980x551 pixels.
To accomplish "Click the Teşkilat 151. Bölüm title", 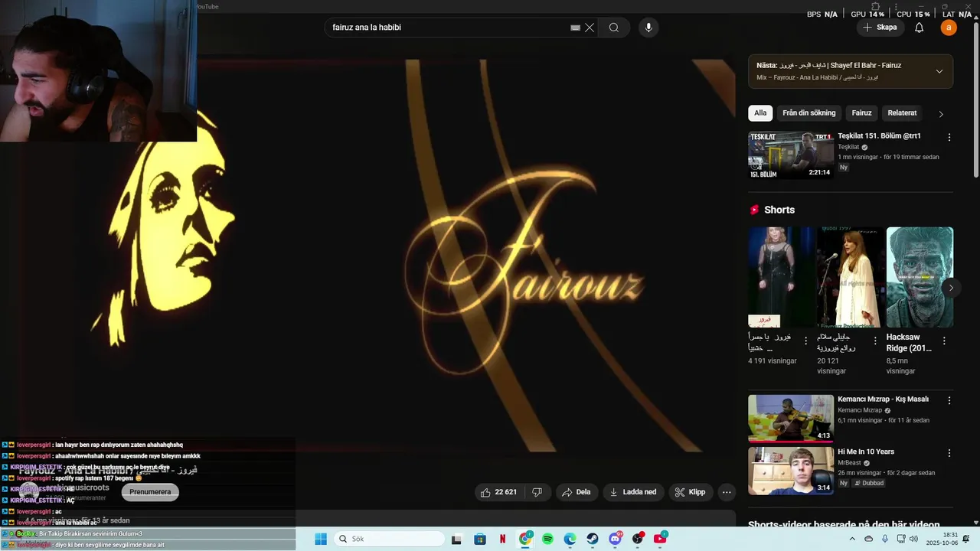I will point(879,136).
